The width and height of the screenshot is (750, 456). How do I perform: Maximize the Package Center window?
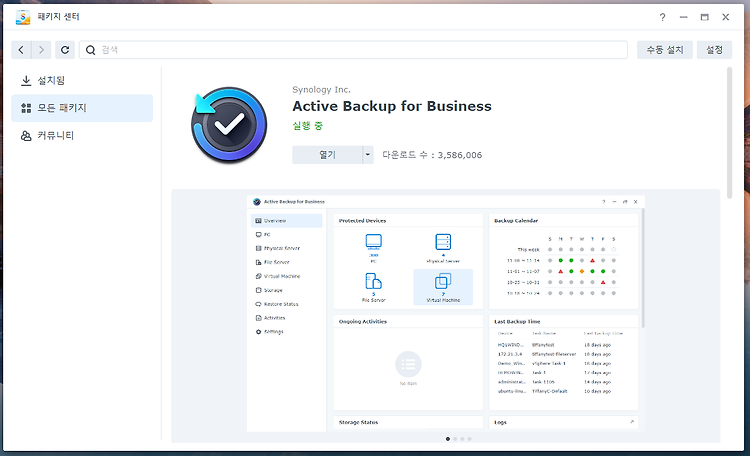705,17
